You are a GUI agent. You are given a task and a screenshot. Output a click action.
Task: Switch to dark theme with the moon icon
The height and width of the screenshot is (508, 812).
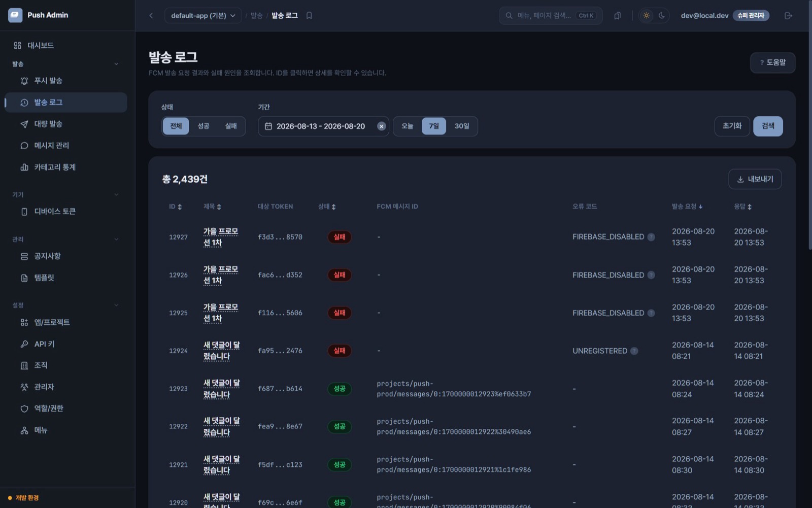pos(662,16)
